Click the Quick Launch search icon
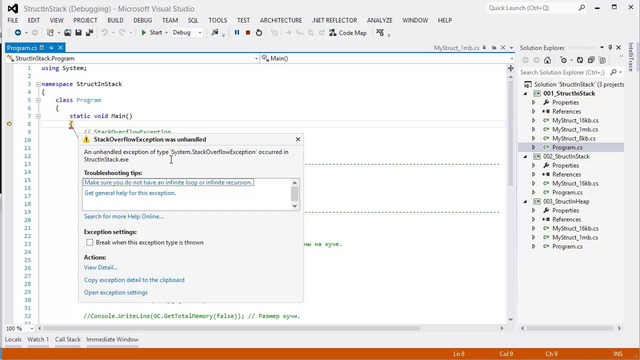 point(582,8)
